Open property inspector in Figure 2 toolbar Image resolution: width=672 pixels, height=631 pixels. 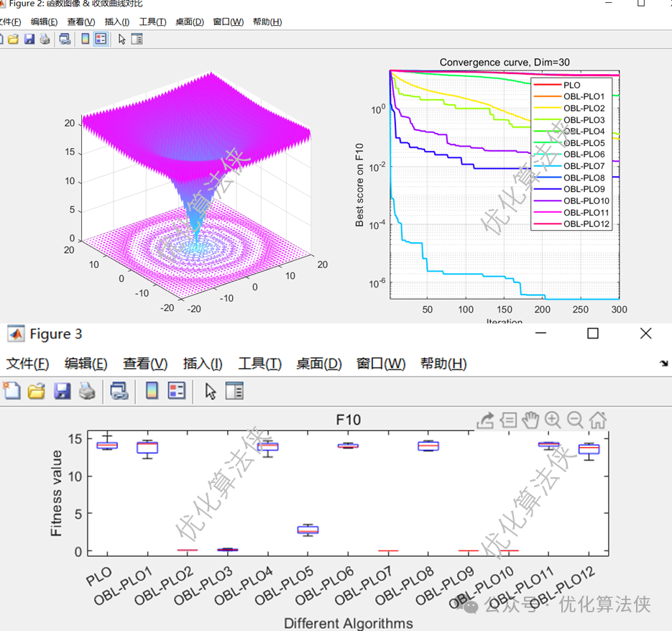point(137,39)
